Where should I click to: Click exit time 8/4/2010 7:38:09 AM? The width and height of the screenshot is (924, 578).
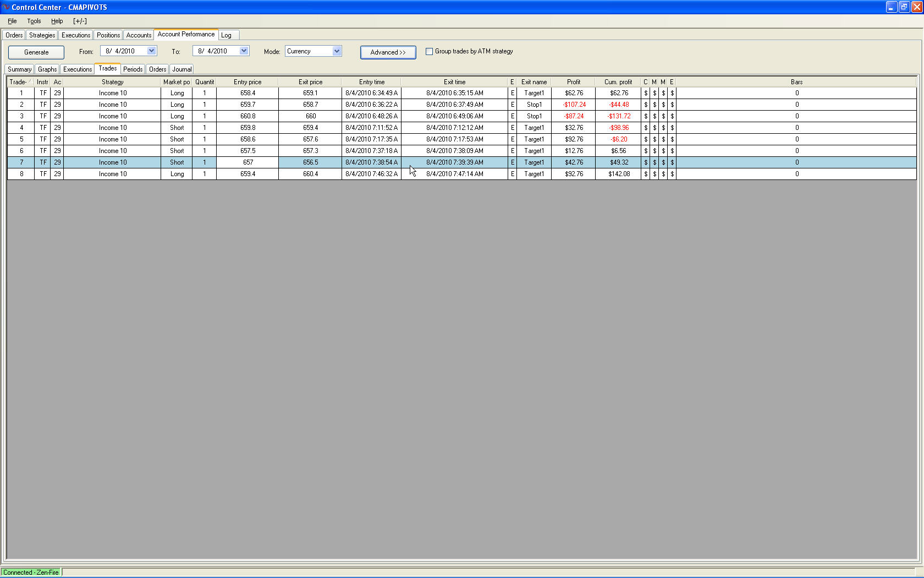(x=455, y=151)
